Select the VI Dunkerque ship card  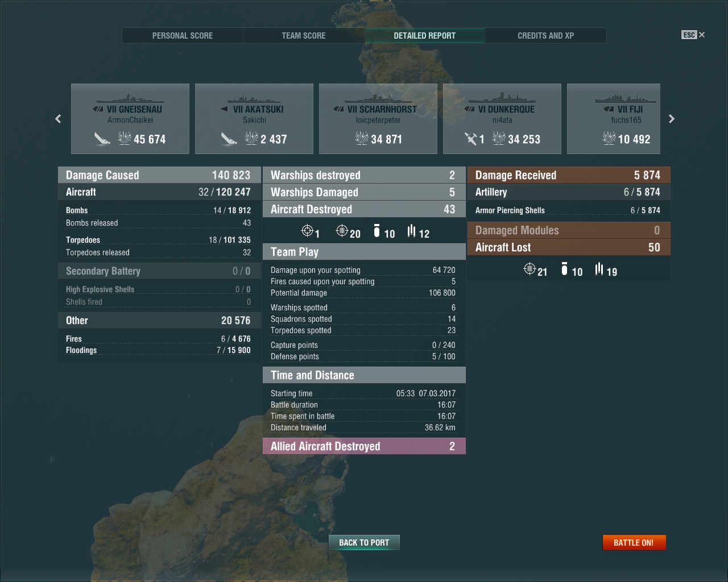point(502,119)
